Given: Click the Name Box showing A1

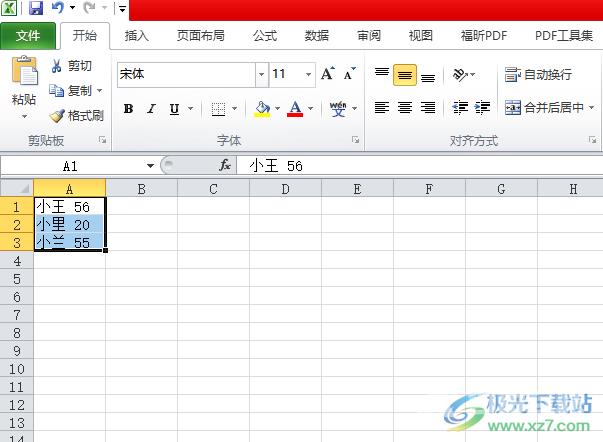Looking at the screenshot, I should pos(71,166).
